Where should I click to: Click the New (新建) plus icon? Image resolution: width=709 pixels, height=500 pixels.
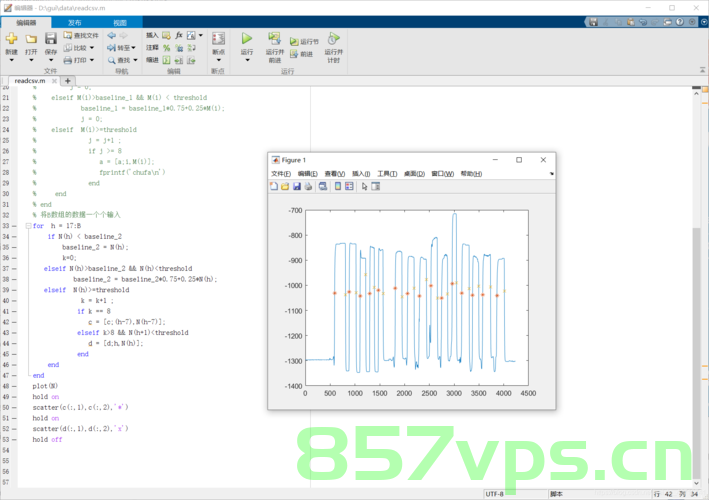click(11, 39)
